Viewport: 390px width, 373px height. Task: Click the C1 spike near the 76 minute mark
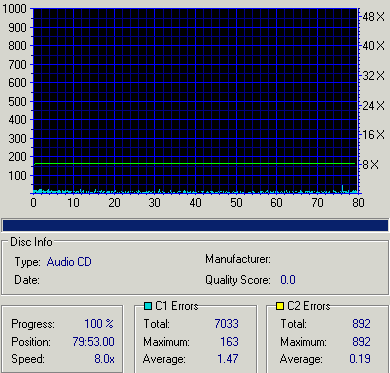point(342,189)
